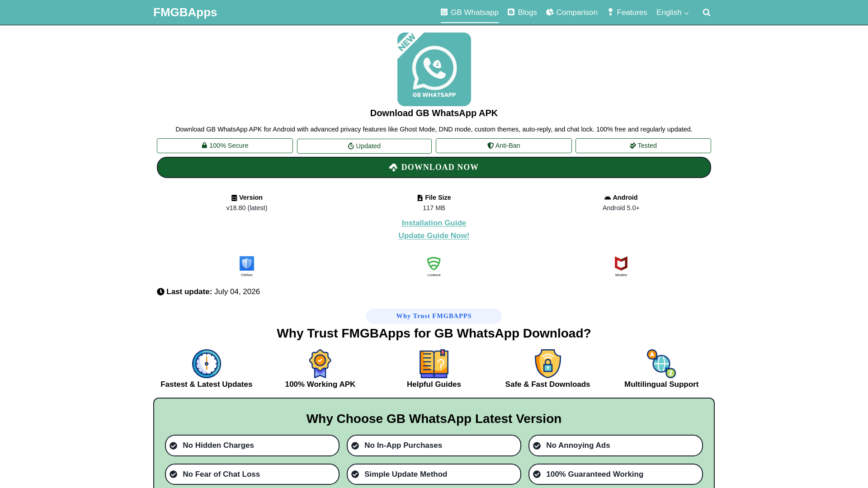Click the Safe & Fast Downloads shield-lock icon
Screen dimensions: 868x488
(x=548, y=364)
